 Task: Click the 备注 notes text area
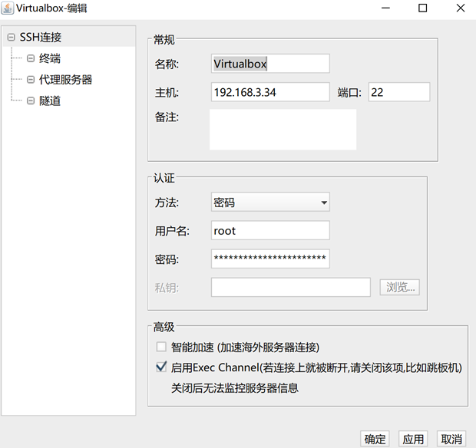(x=283, y=130)
